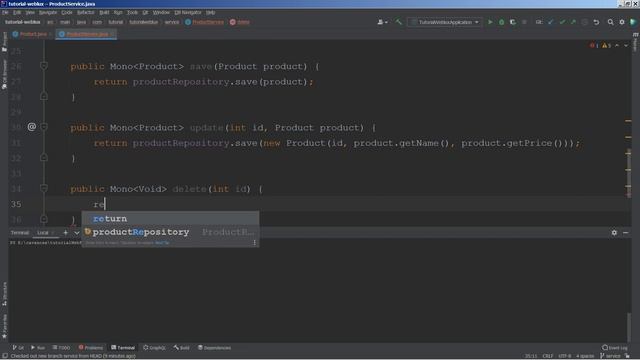Viewport: 640px width, 360px height.
Task: Build project with the hammer icon
Action: [x=398, y=22]
